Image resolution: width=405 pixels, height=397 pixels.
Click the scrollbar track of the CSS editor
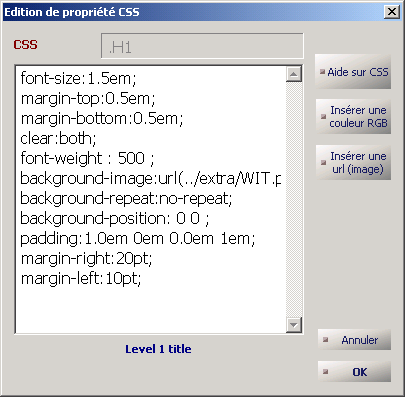click(294, 199)
